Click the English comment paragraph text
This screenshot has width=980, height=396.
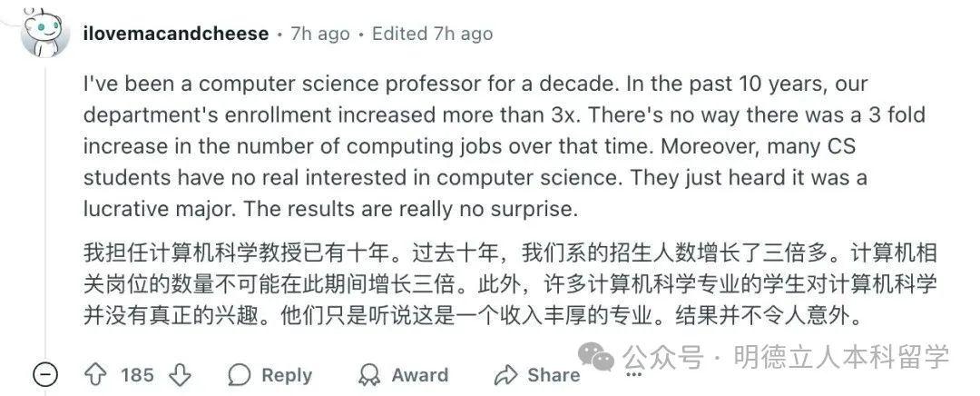[472, 145]
